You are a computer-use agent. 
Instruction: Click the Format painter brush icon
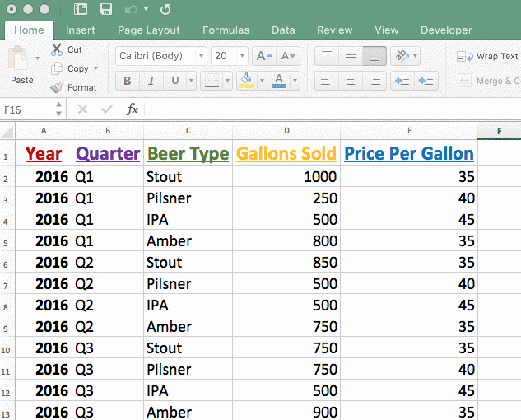pyautogui.click(x=57, y=87)
